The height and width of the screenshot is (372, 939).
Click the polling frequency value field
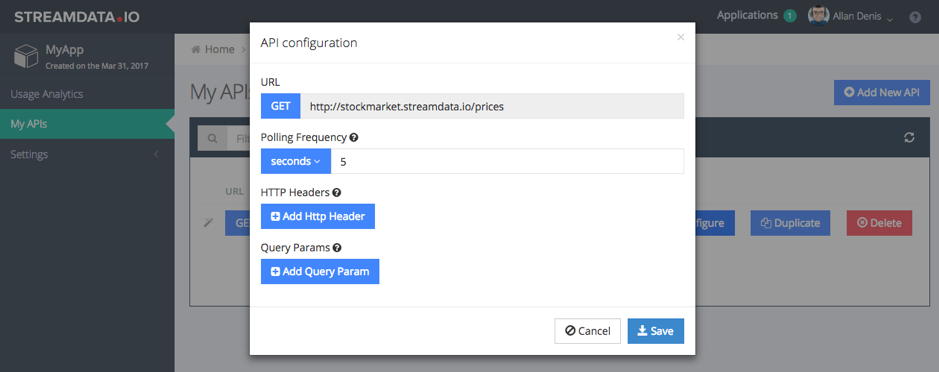pos(507,161)
